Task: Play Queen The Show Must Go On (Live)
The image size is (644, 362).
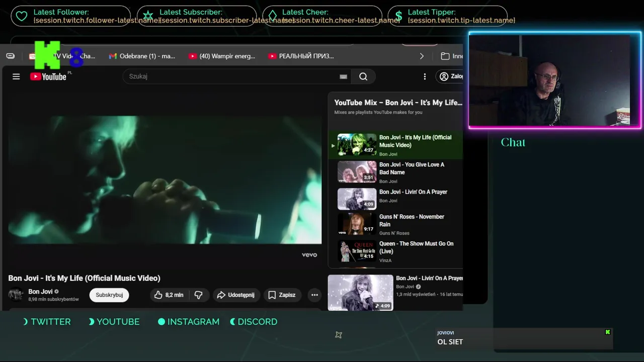Action: (395, 251)
